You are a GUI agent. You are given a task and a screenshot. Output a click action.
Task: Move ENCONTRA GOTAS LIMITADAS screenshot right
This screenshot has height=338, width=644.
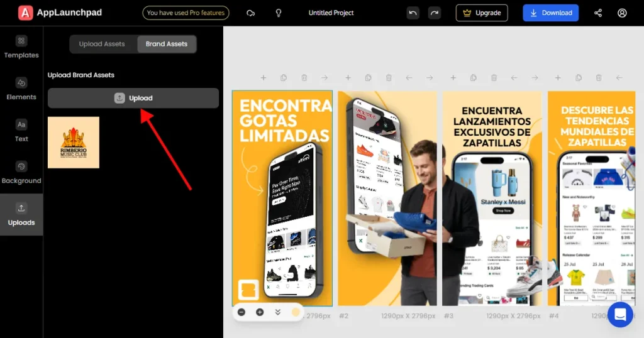(x=325, y=77)
